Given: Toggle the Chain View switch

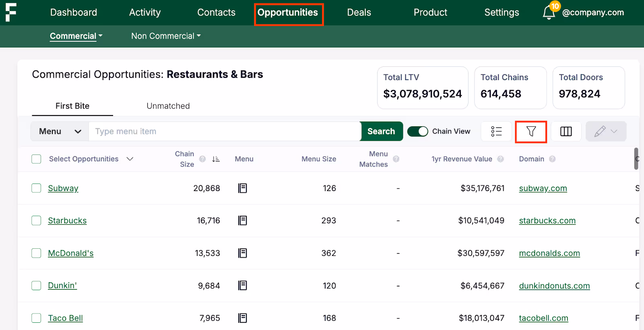Looking at the screenshot, I should [417, 131].
